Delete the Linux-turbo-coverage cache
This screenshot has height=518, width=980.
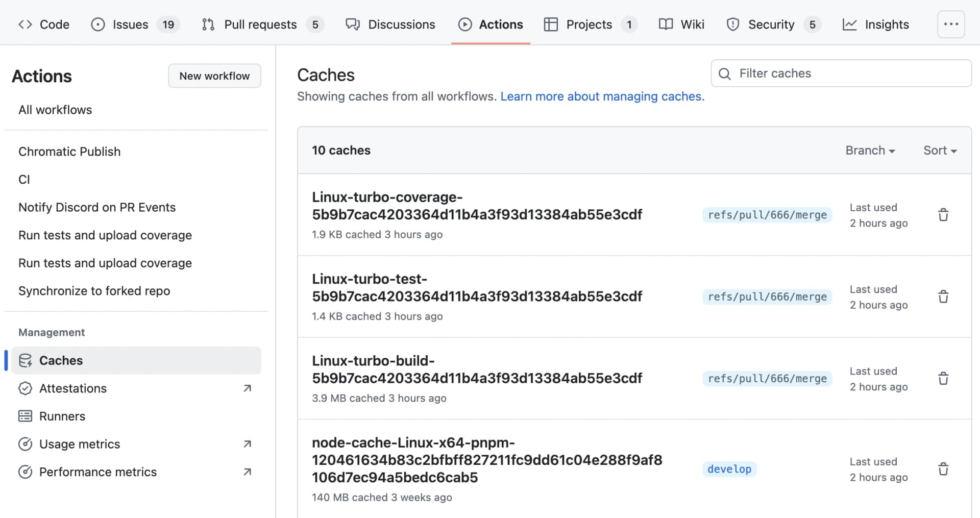pyautogui.click(x=943, y=214)
